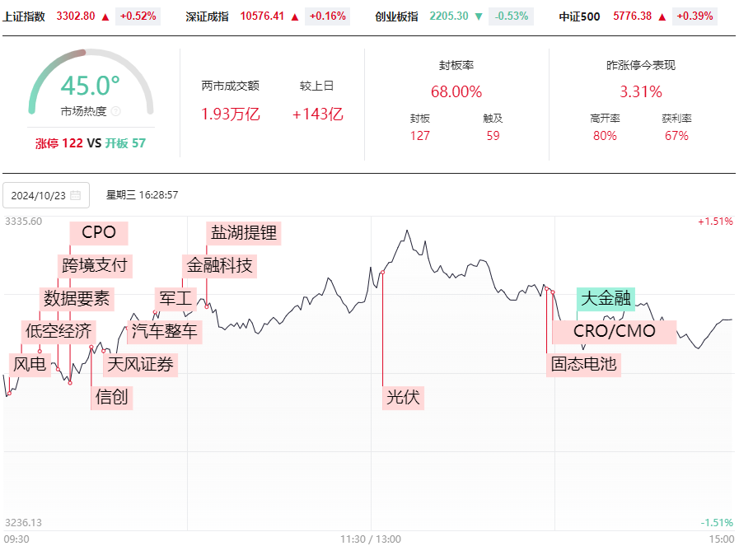739x560 pixels.
Task: Click the market heat help question icon
Action: tap(116, 111)
